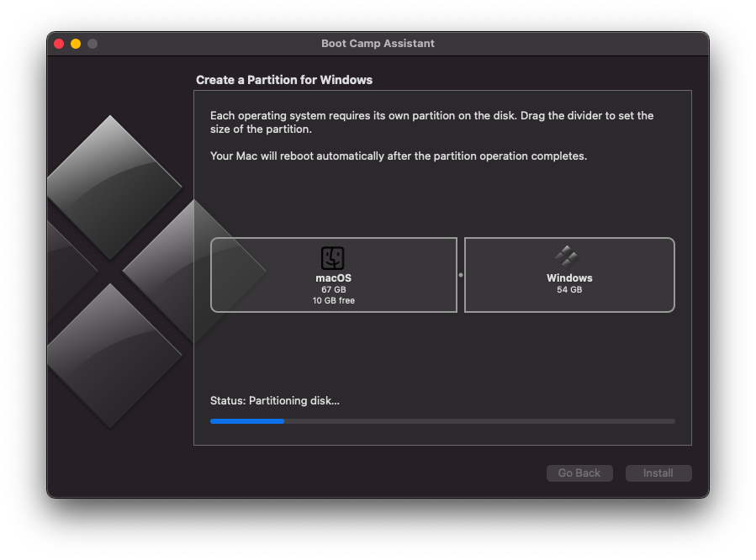The width and height of the screenshot is (756, 560).
Task: Click the Install button
Action: click(x=658, y=473)
